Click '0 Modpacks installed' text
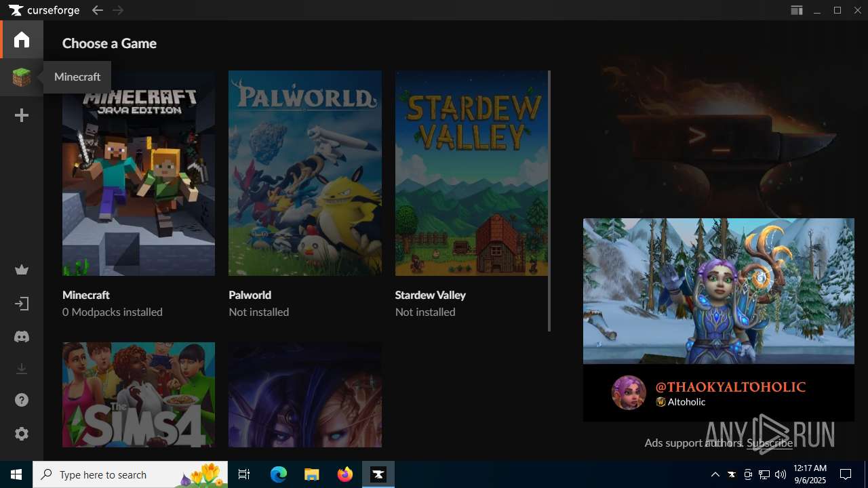Screen dimensions: 868x488 pyautogui.click(x=113, y=312)
